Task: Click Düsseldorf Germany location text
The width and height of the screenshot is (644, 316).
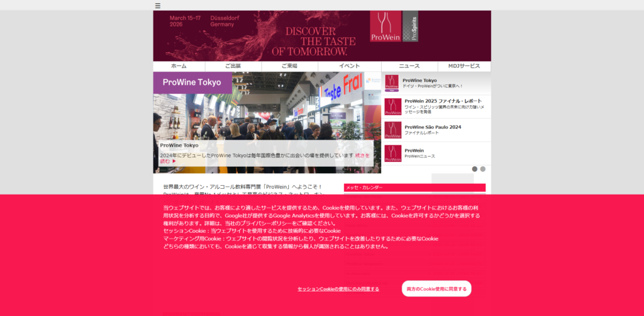Action: coord(225,21)
